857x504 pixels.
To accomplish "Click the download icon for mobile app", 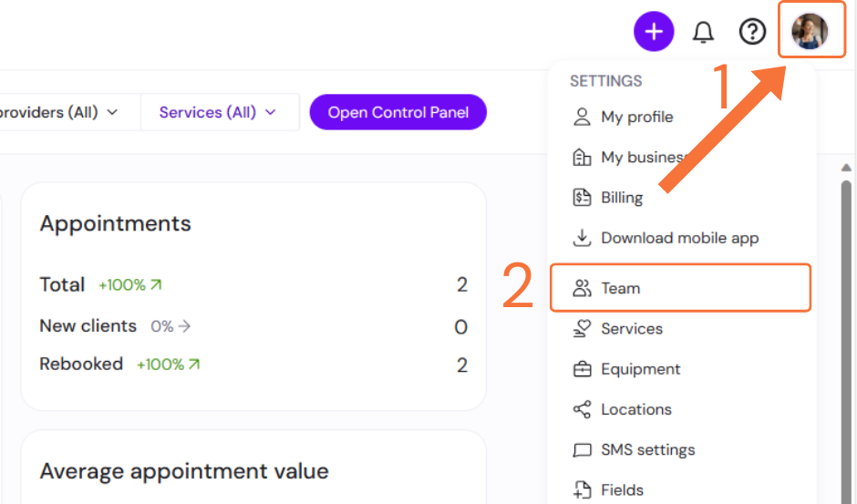I will click(582, 238).
